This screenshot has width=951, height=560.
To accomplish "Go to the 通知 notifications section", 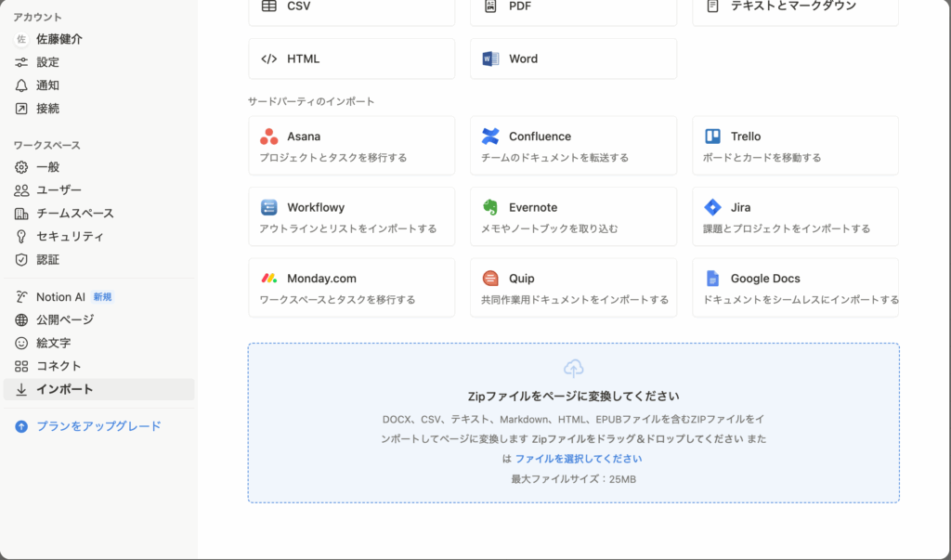I will tap(47, 85).
